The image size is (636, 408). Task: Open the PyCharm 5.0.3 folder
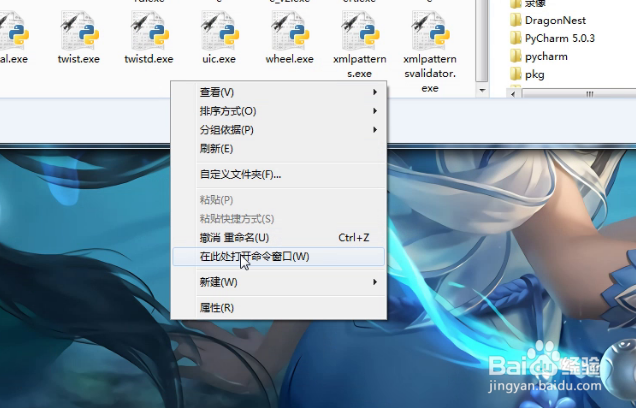tap(552, 38)
